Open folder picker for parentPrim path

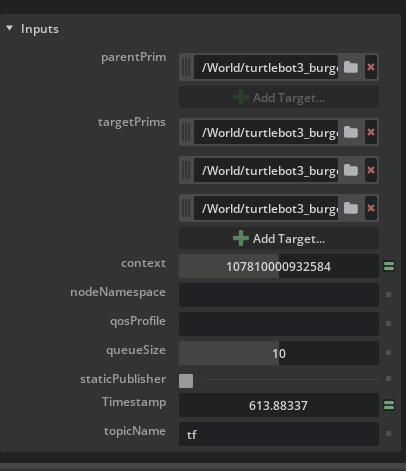click(351, 67)
